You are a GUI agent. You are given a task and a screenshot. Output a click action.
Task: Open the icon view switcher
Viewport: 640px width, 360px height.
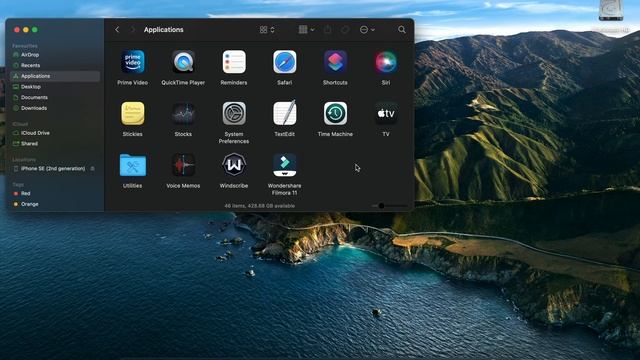[267, 29]
